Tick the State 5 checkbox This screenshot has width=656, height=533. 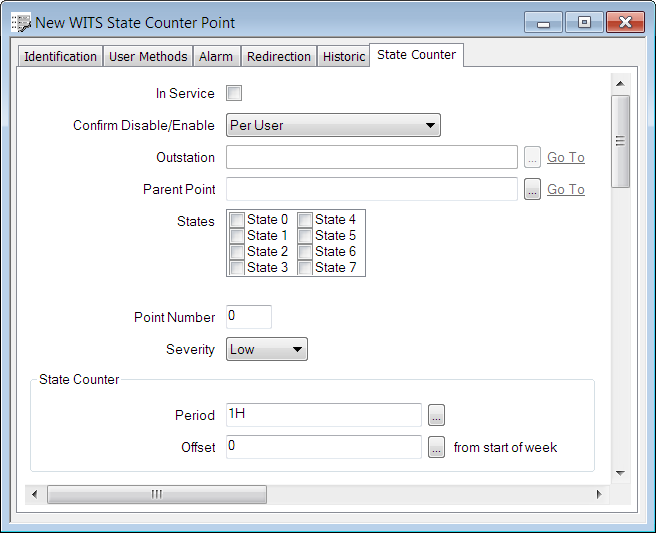(x=305, y=236)
